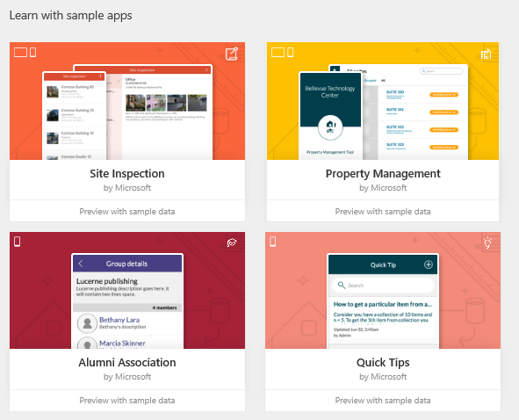Click the tablet layout icon on Property Management
Screen dimensions: 519x420
pos(278,53)
